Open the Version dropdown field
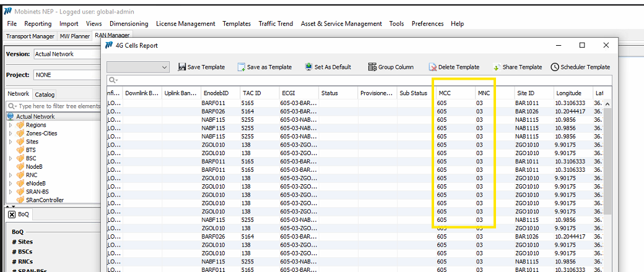This screenshot has height=272, width=644. pos(67,54)
